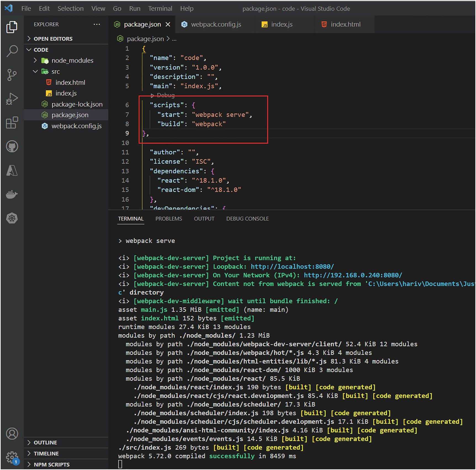476x470 pixels.
Task: Open the Kubernetes panel icon
Action: pos(12,218)
